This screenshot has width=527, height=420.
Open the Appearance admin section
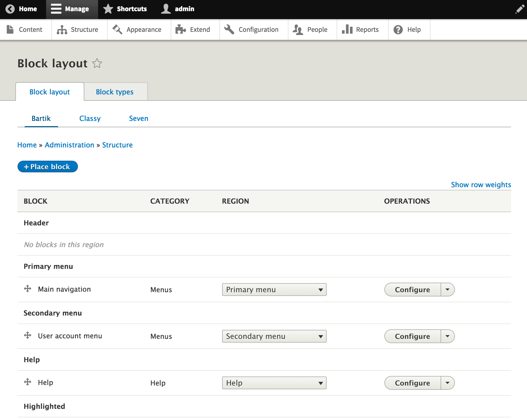[x=139, y=29]
